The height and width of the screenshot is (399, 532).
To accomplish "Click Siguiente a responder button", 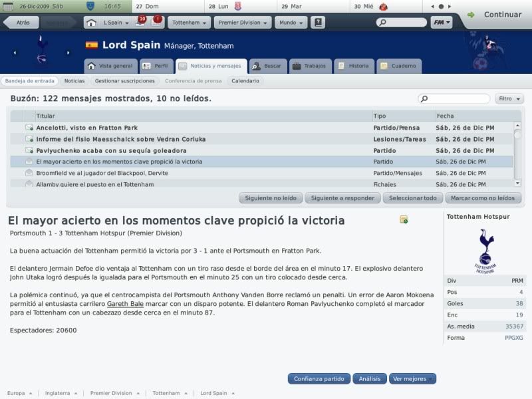I will 342,198.
